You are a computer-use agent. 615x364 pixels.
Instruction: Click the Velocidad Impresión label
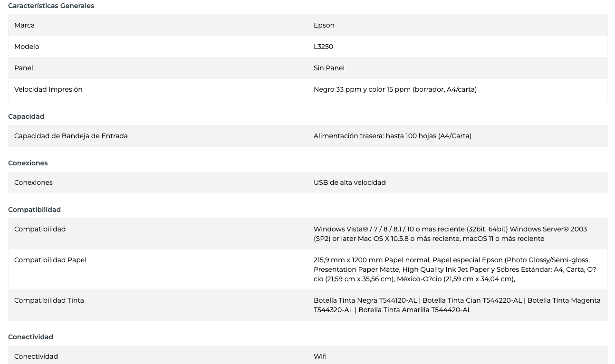48,89
